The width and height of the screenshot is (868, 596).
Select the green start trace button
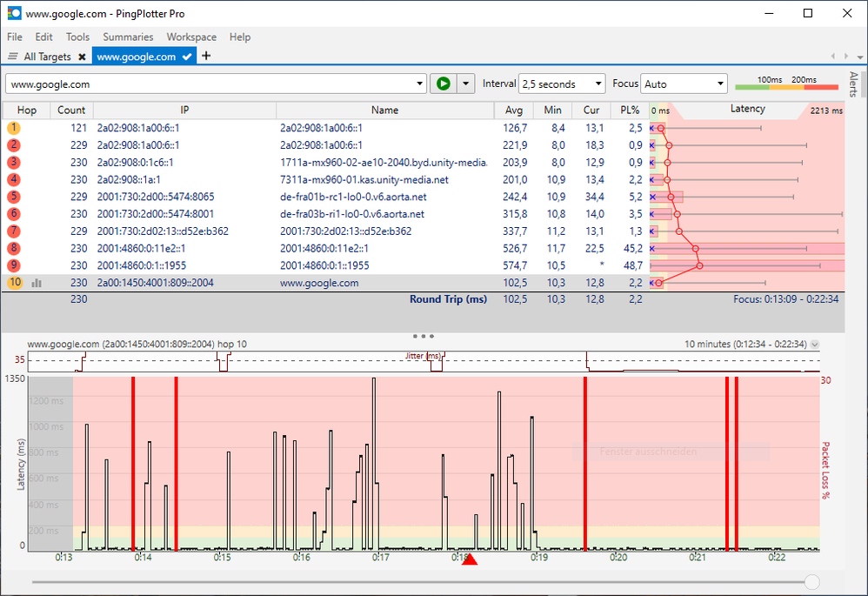tap(444, 84)
